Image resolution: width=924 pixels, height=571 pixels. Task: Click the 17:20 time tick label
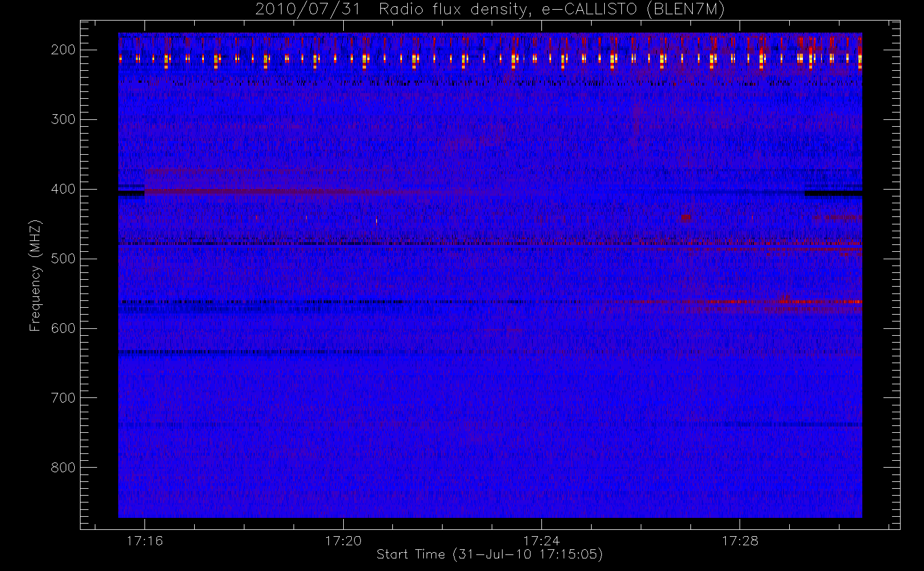(x=343, y=541)
